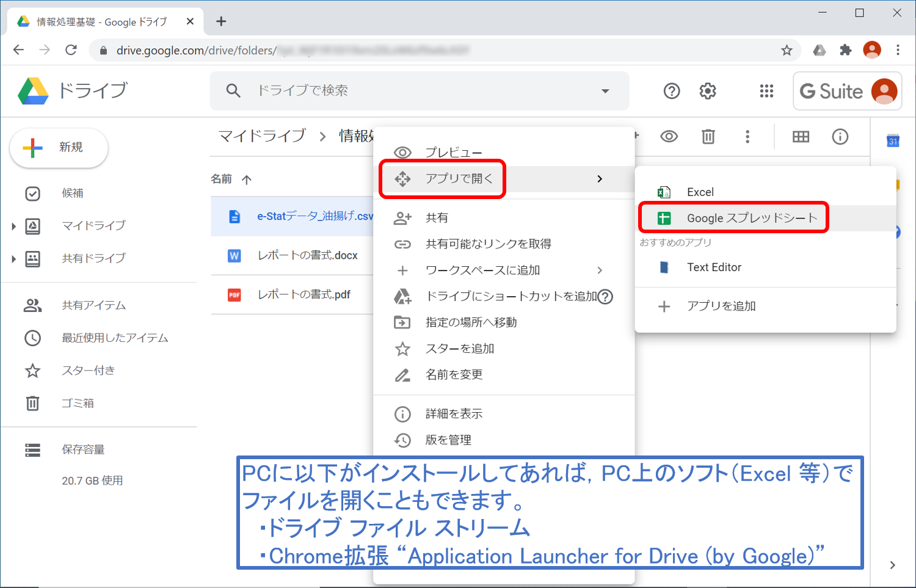Viewport: 916px width, 588px height.
Task: Open with Text Editor app
Action: pos(765,267)
